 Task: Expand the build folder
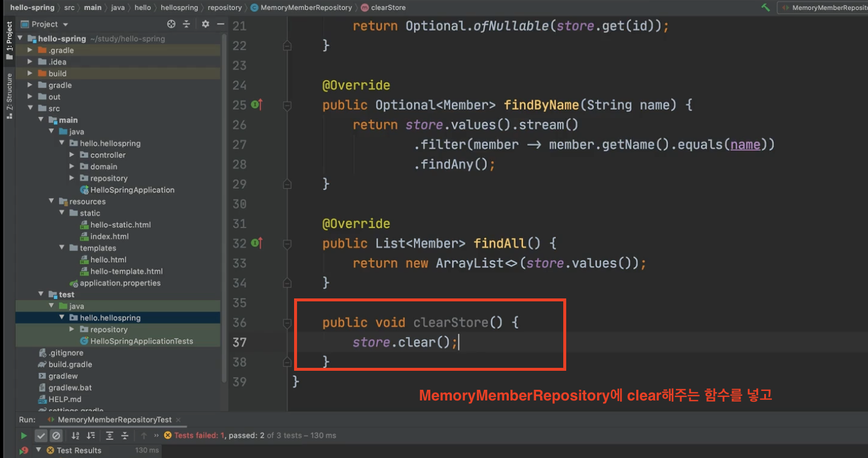click(x=30, y=74)
